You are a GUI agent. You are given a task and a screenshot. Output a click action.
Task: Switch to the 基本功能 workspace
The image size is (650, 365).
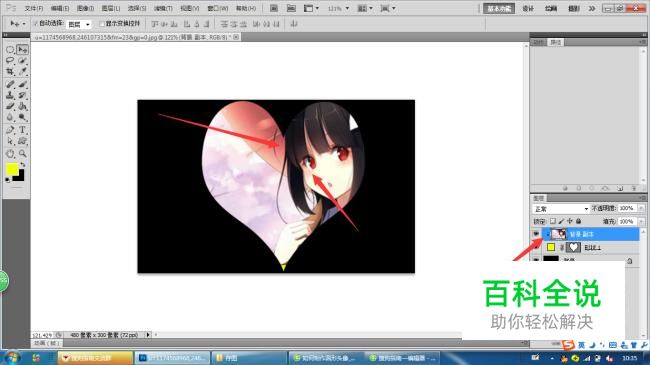(x=499, y=8)
